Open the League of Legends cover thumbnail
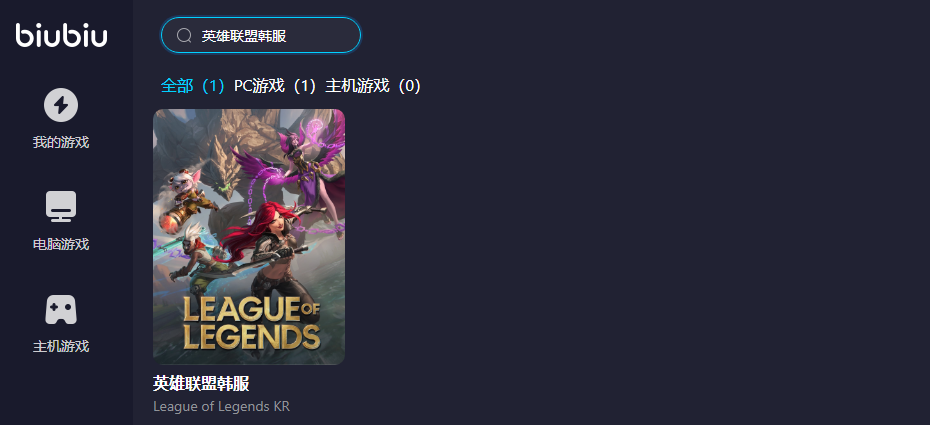 coord(249,237)
